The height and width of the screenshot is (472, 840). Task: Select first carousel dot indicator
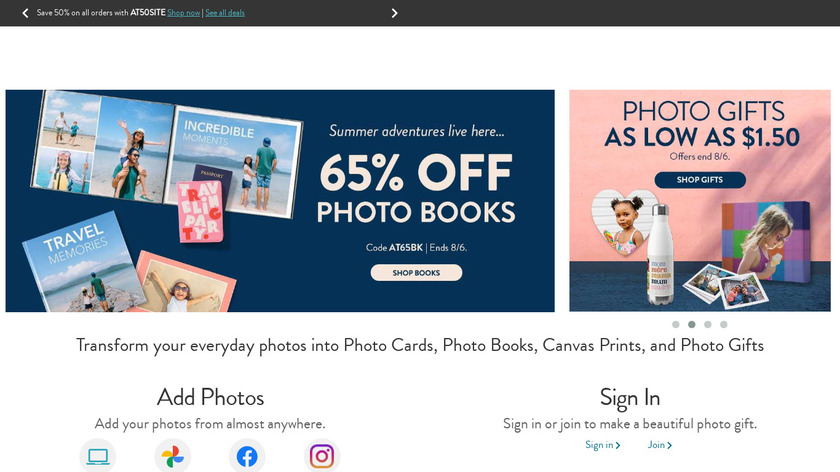[676, 324]
